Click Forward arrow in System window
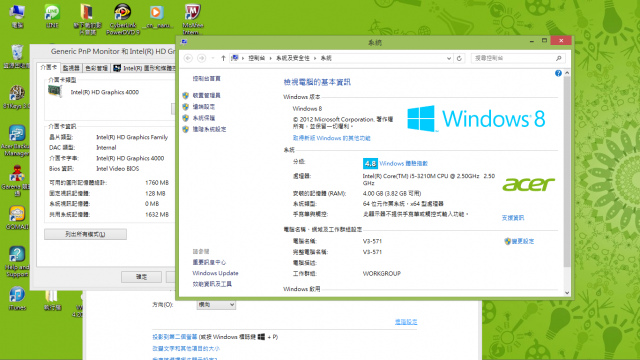Viewport: 640px width, 360px height. (201, 58)
